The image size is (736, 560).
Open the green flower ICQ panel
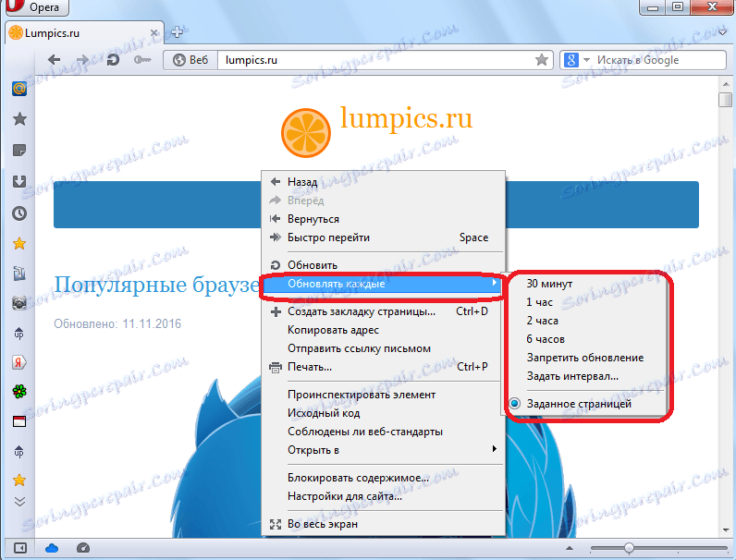click(19, 391)
